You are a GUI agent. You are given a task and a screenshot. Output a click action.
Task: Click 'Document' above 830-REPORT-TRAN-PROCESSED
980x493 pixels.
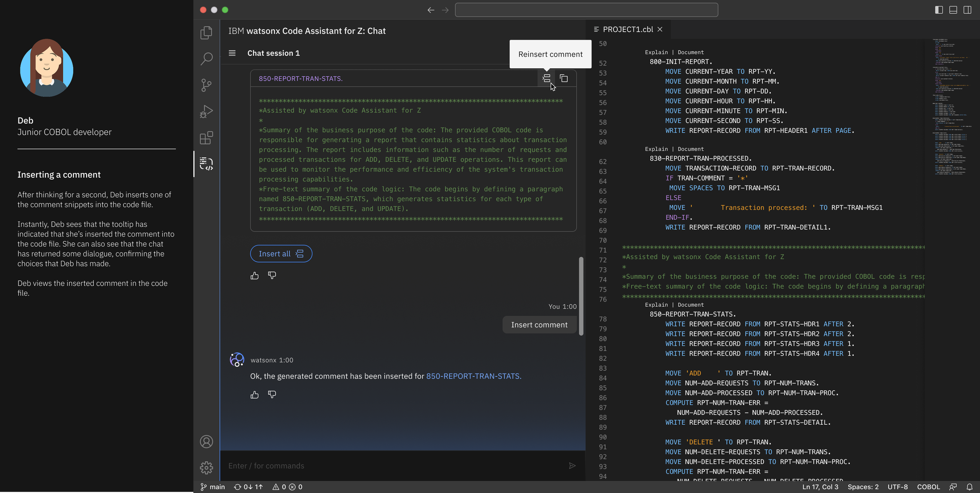691,149
